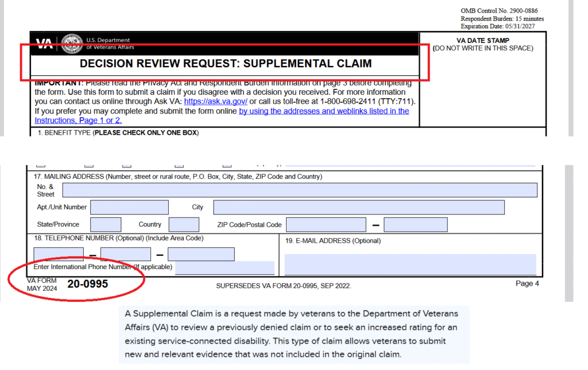Viewport: 588px width, 370px height.
Task: Select the Apt./Unit Number field
Action: (x=129, y=207)
